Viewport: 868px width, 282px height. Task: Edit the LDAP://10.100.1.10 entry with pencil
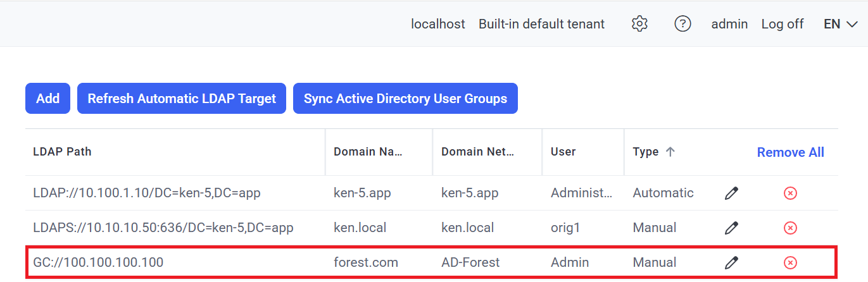click(731, 193)
